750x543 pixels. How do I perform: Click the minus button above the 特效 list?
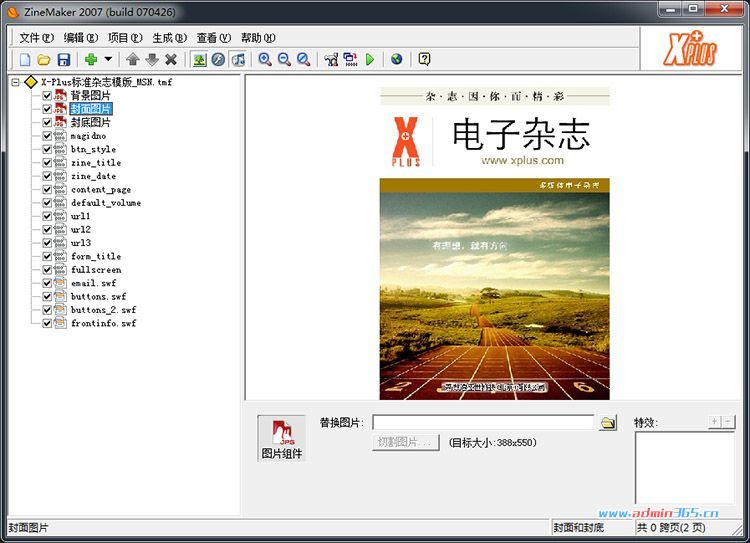point(728,421)
